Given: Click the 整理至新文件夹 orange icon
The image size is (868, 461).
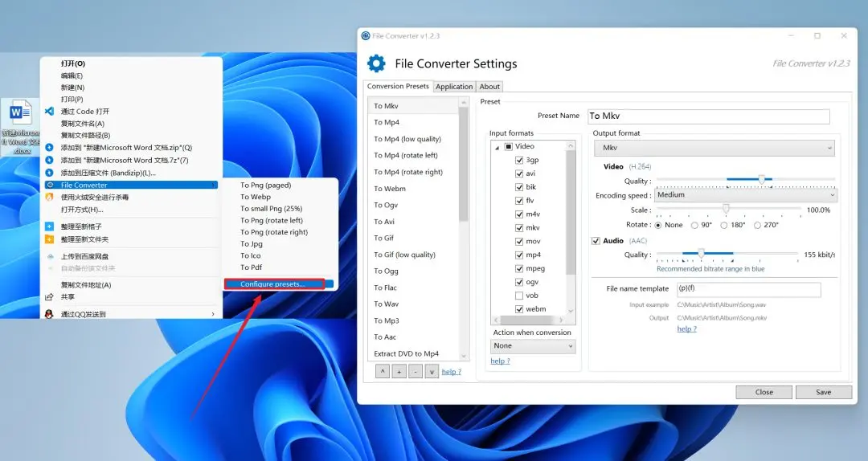Looking at the screenshot, I should click(x=49, y=239).
